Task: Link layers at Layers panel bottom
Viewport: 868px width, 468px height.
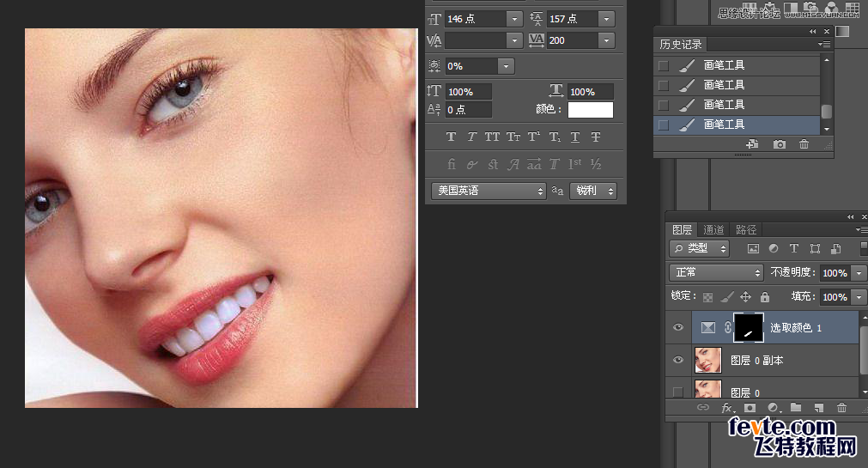Action: pyautogui.click(x=702, y=408)
